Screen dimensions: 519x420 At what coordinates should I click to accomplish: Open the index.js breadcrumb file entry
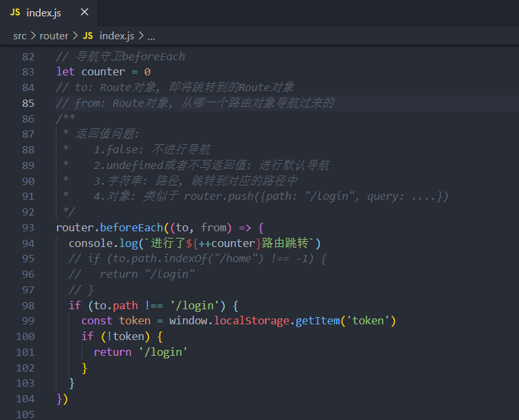pos(117,36)
